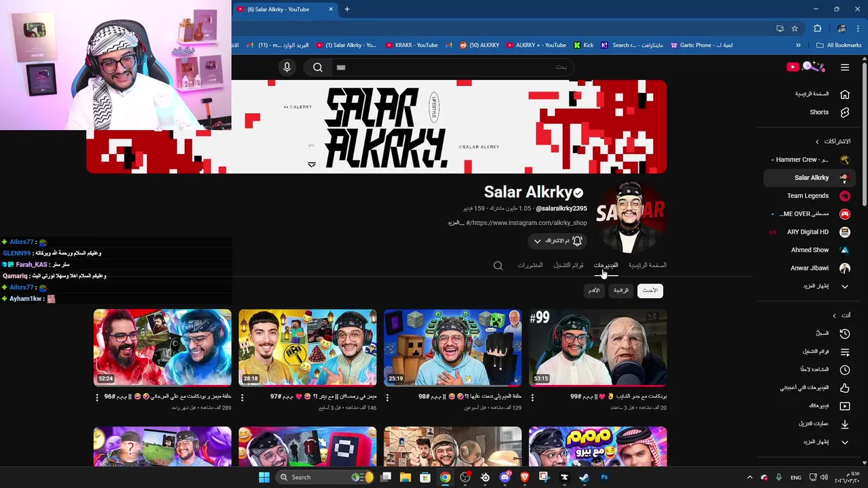Show hidden bookmarks overflow chevron

798,45
